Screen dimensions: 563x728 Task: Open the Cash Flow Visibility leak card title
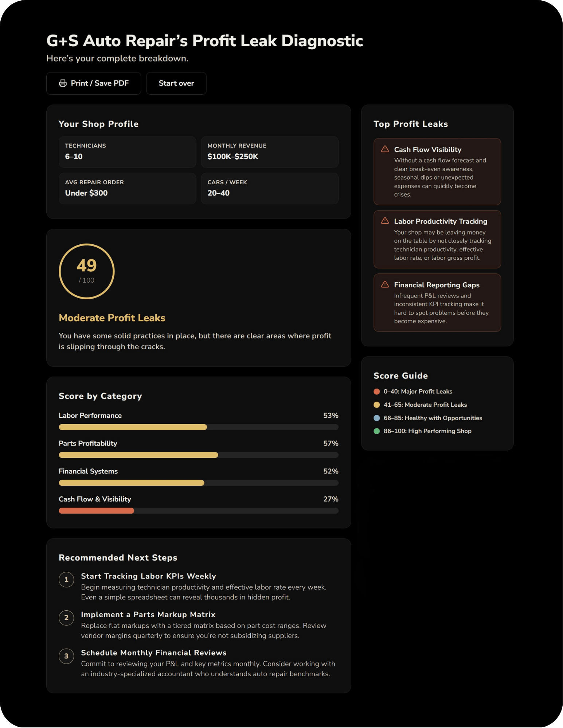pyautogui.click(x=428, y=150)
